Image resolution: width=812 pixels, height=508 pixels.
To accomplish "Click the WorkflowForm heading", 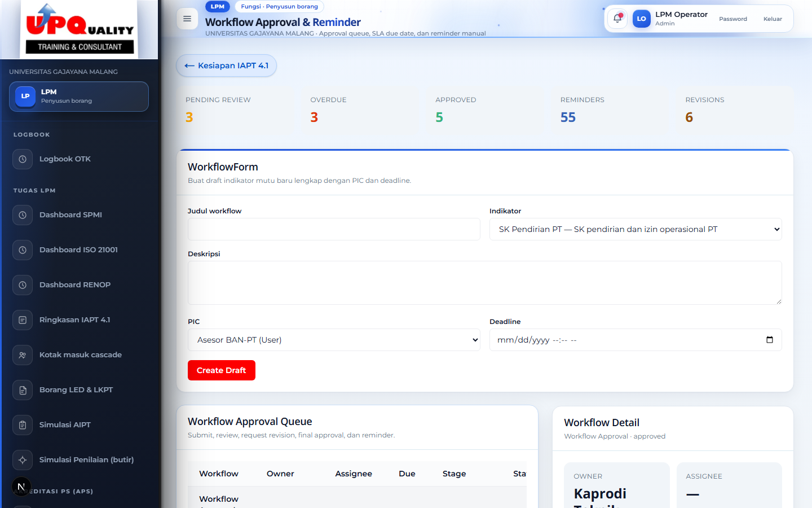I will coord(223,167).
